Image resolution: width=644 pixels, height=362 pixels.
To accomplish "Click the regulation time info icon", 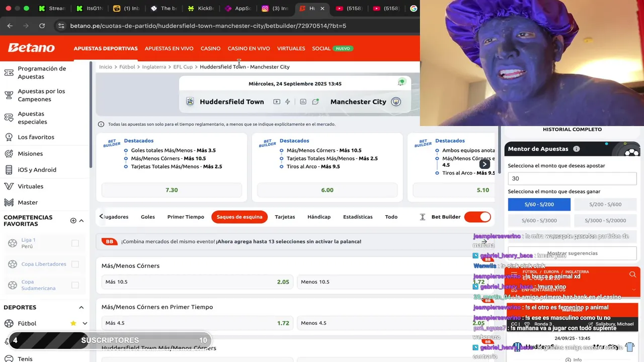I will point(101,124).
